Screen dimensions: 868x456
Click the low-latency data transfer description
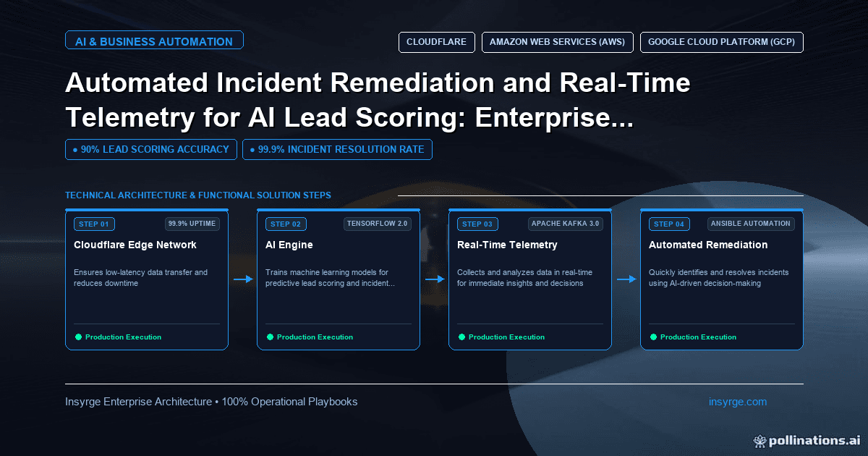[141, 278]
